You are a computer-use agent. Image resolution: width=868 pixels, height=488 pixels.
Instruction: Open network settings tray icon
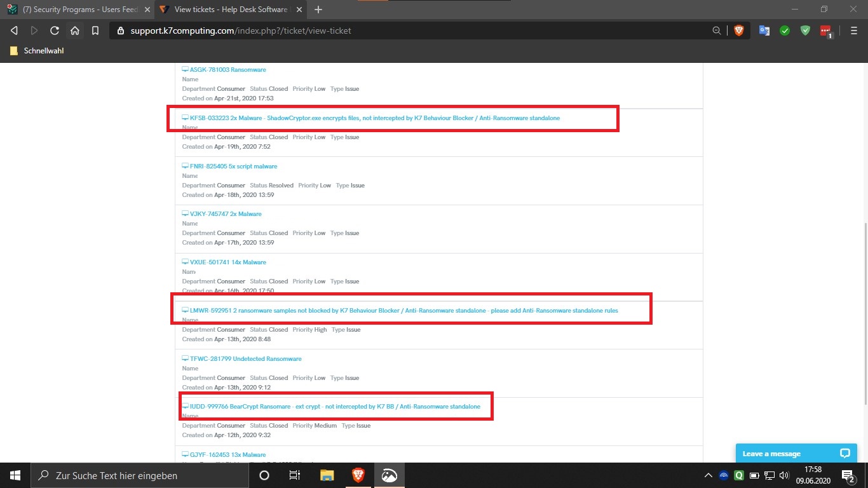pyautogui.click(x=769, y=475)
